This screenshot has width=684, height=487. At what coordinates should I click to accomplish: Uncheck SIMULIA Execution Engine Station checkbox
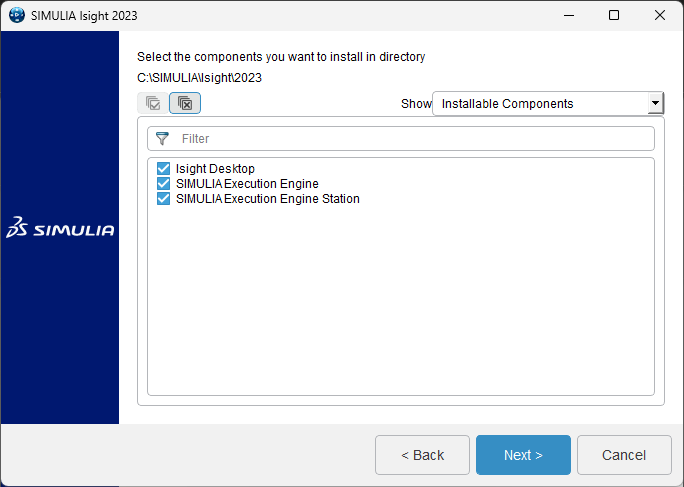(x=164, y=199)
